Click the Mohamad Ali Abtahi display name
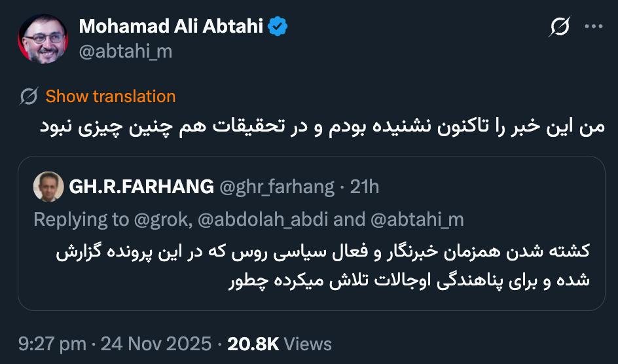The height and width of the screenshot is (364, 618). [171, 27]
